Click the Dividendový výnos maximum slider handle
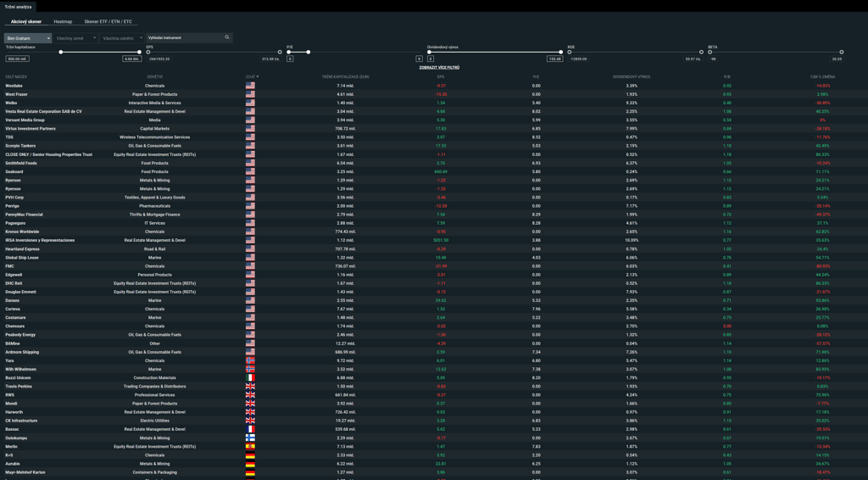 click(561, 52)
